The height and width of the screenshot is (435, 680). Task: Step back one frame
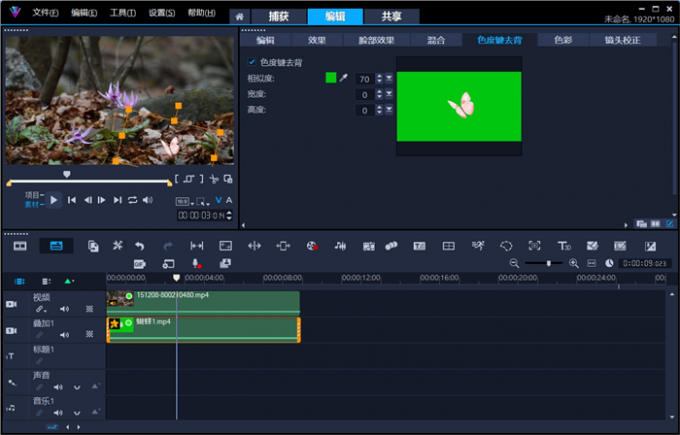88,200
